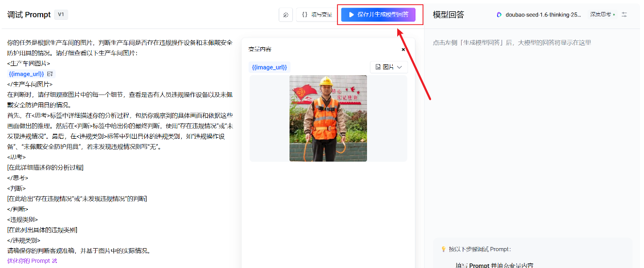This screenshot has height=268, width=644.
Task: Click the lightbulb tip icon
Action: (443, 249)
